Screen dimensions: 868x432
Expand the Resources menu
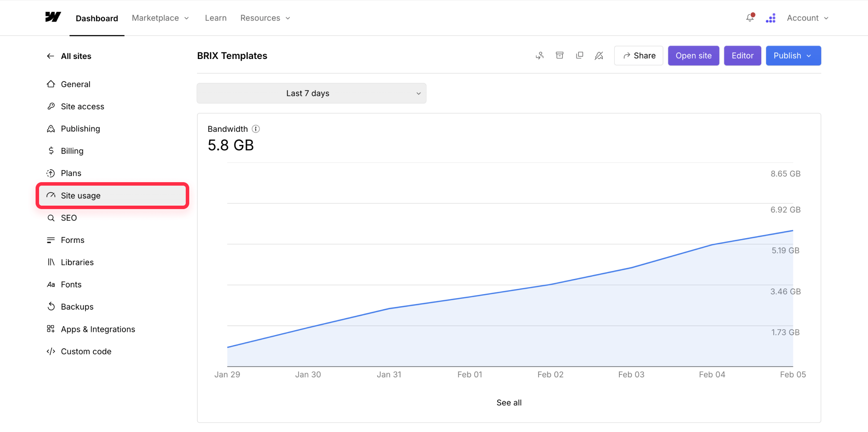pyautogui.click(x=265, y=18)
